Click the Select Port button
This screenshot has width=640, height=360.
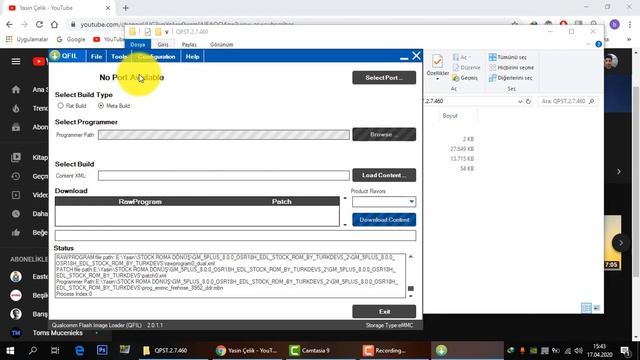pyautogui.click(x=384, y=78)
